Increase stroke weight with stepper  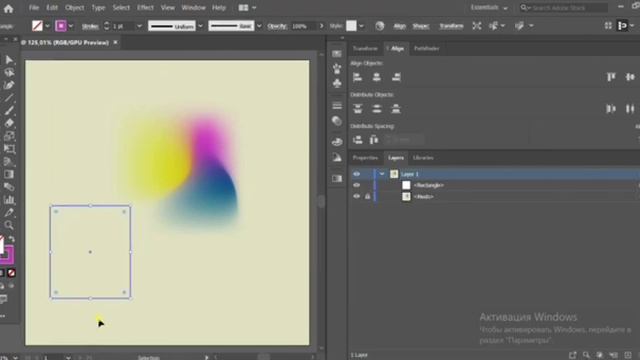pyautogui.click(x=107, y=24)
